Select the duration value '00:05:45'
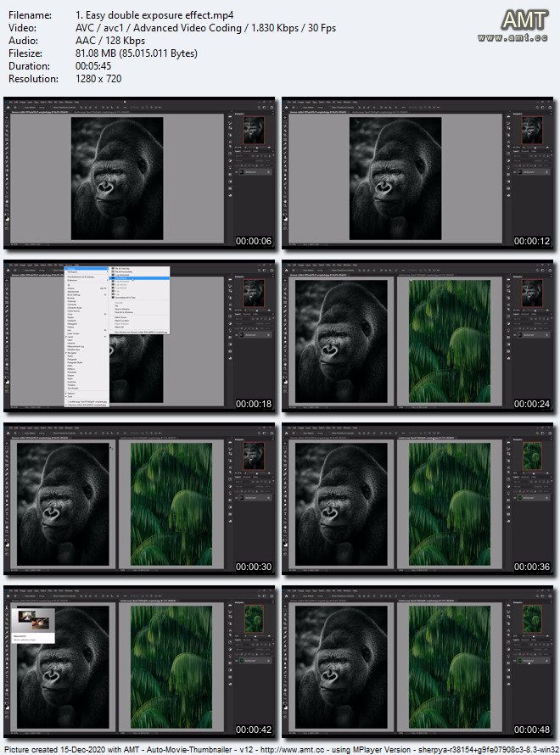Screen dimensions: 560x755 [x=93, y=66]
